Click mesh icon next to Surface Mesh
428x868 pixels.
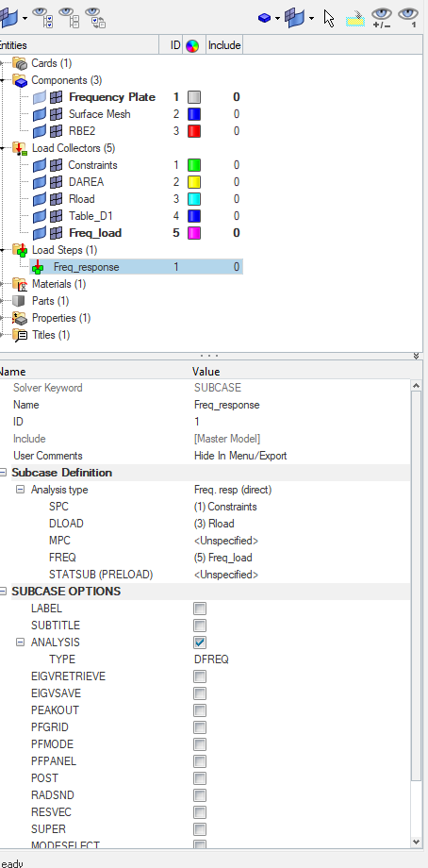coord(56,114)
